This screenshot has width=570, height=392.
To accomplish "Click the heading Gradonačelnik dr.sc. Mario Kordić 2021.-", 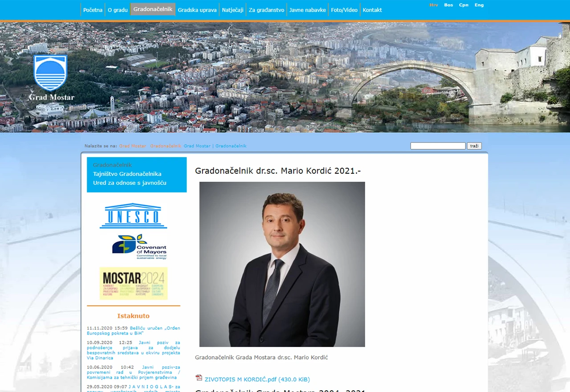I will click(x=278, y=171).
